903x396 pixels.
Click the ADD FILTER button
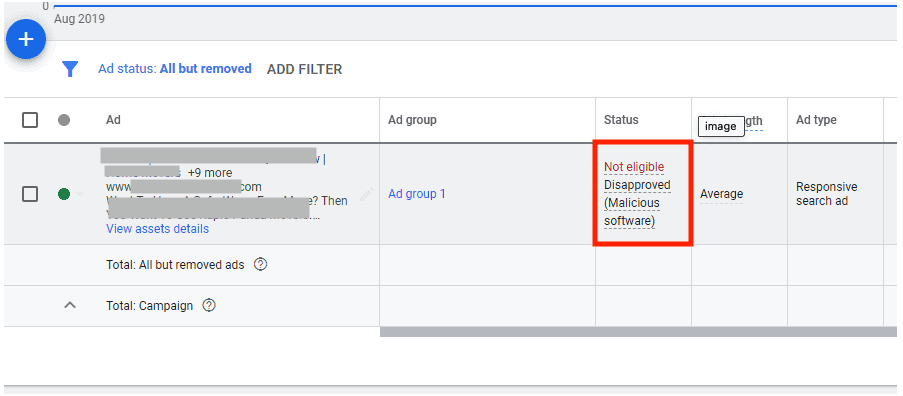(305, 70)
